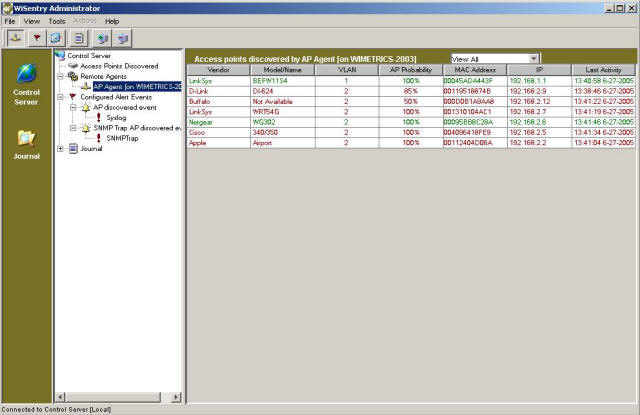The image size is (640, 415).
Task: Collapse the Remote Agents tree node
Action: (x=60, y=76)
